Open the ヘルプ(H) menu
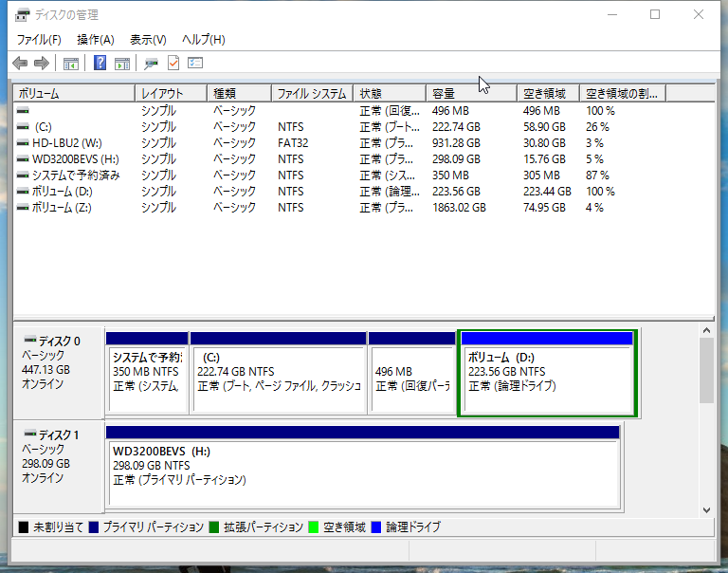Image resolution: width=728 pixels, height=573 pixels. tap(204, 40)
